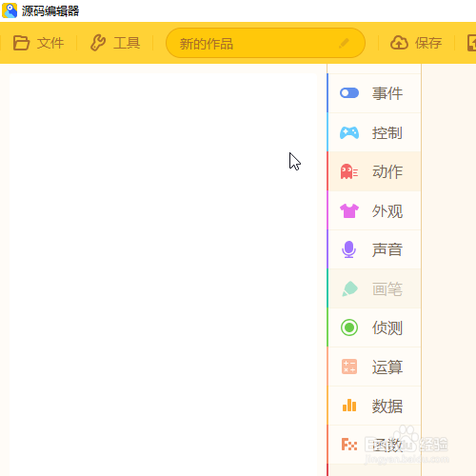This screenshot has height=476, width=476.
Task: Click the 事件 toggle-shaped icon
Action: tap(349, 93)
